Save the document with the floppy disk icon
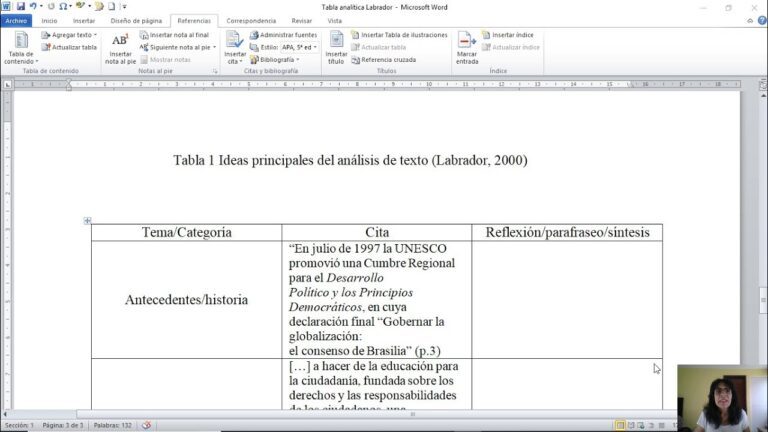768x432 pixels. pyautogui.click(x=21, y=6)
